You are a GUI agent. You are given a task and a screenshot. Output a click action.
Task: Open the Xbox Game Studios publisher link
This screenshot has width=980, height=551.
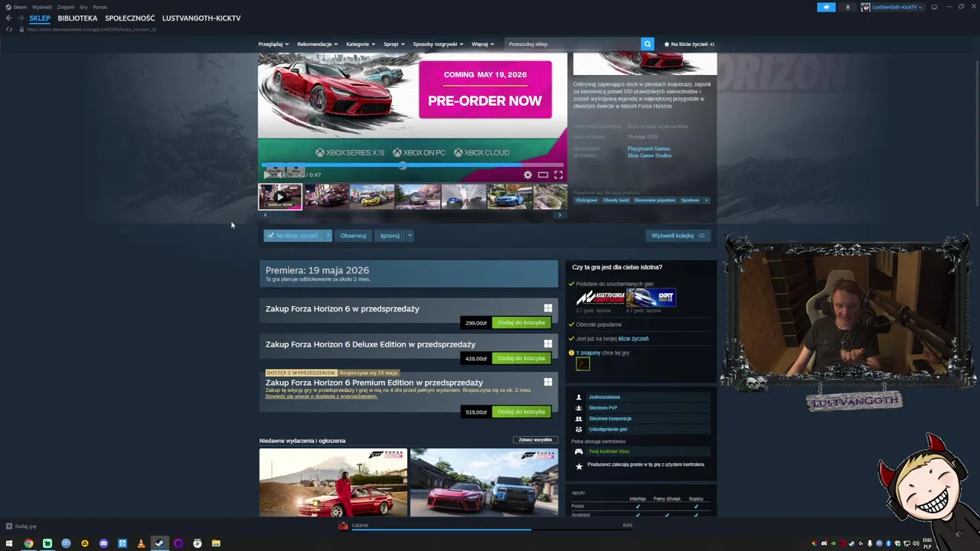(649, 155)
